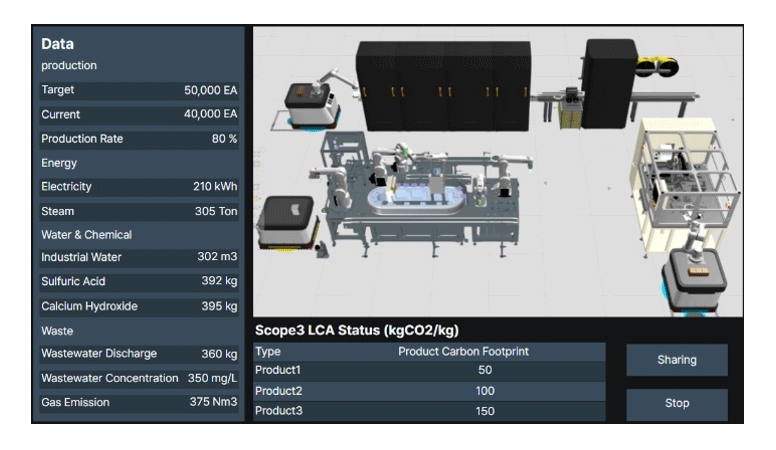Click the Product Carbon Footprint column header

click(463, 351)
